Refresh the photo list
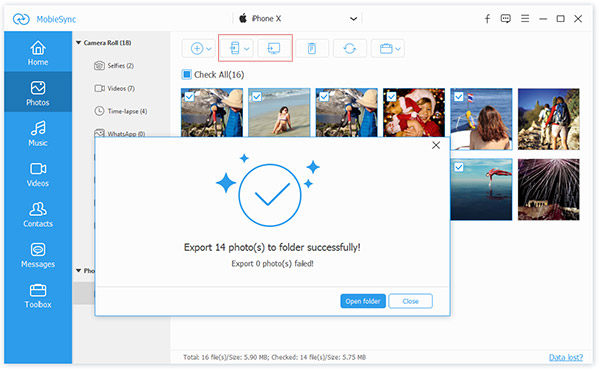 [350, 48]
